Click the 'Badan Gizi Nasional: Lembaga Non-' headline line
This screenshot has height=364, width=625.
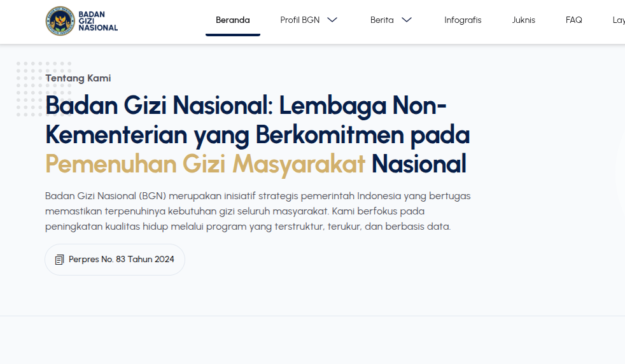(x=246, y=106)
